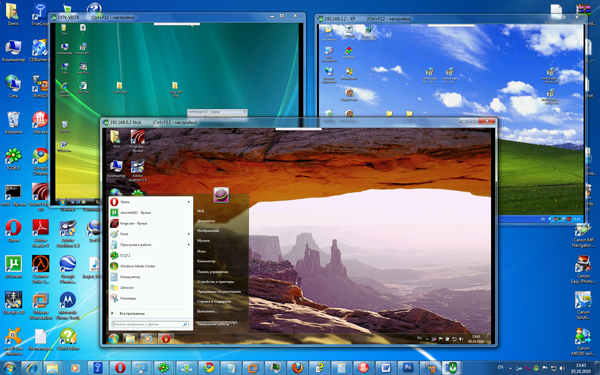Image resolution: width=600 pixels, height=375 pixels.
Task: Open the Сеть icon on host desktop
Action: (13, 86)
